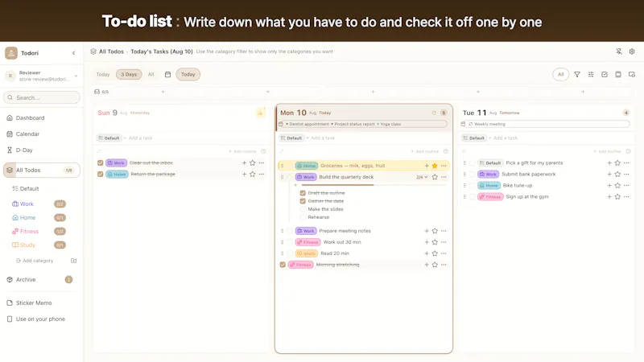Viewport: 644px width, 362px height.
Task: Click the unpin icon at top right
Action: pyautogui.click(x=618, y=51)
